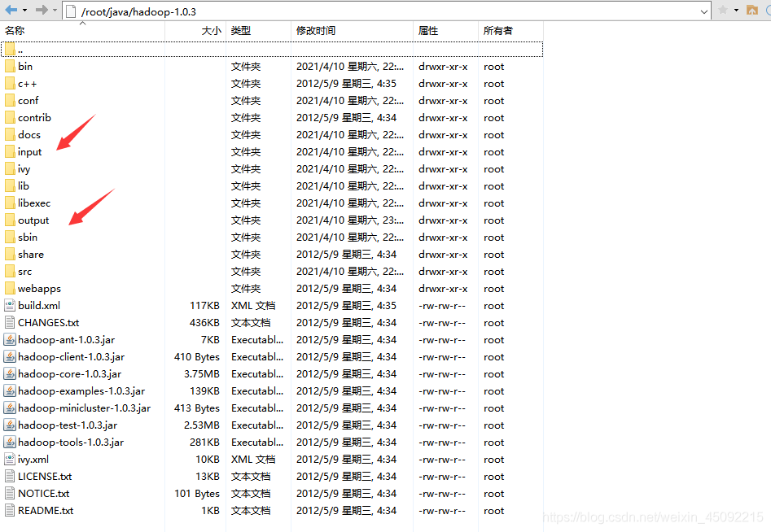Click the back navigation arrow
The height and width of the screenshot is (532, 771).
pyautogui.click(x=11, y=11)
